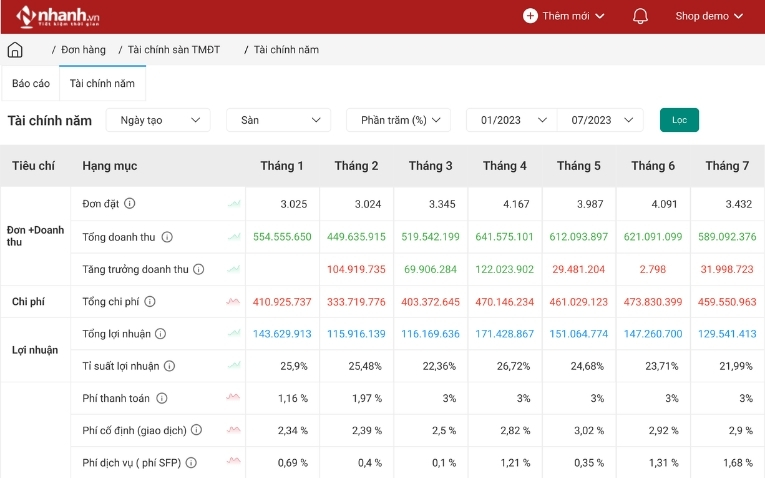Select the Tài chính năm tab

[102, 84]
